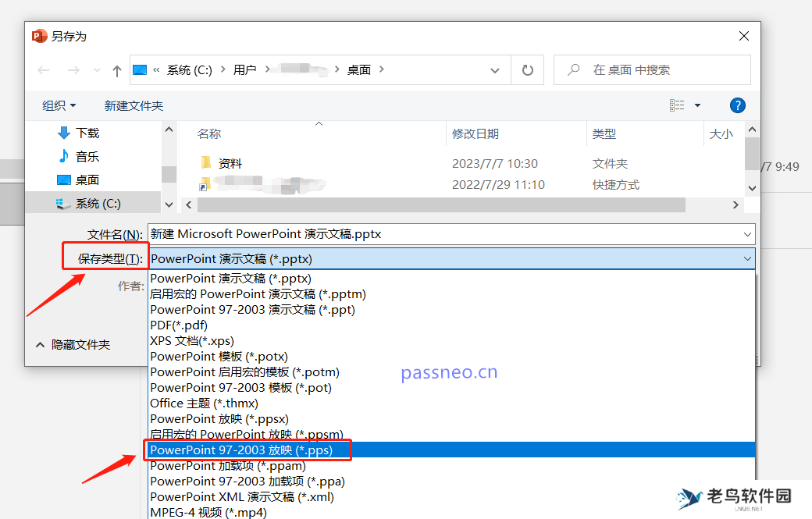Click the search magnifier in the search box

coord(574,69)
